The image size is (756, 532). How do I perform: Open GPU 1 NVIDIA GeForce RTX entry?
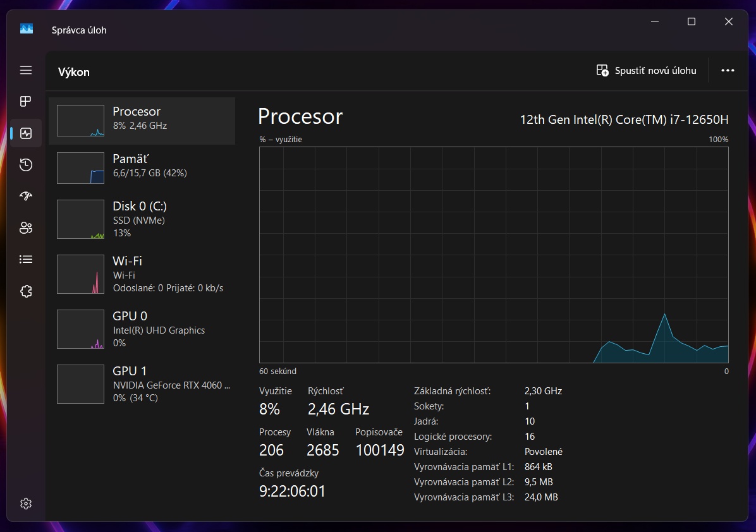(x=142, y=384)
